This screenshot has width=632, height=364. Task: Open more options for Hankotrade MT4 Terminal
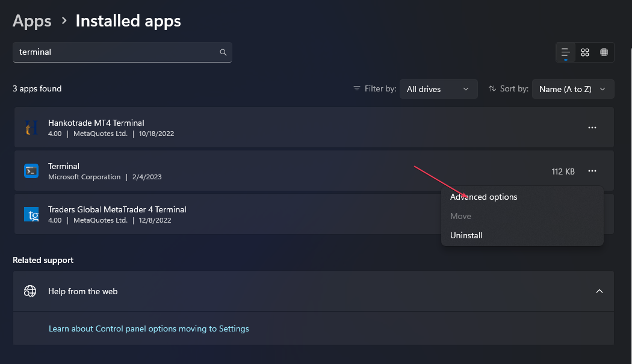click(592, 128)
